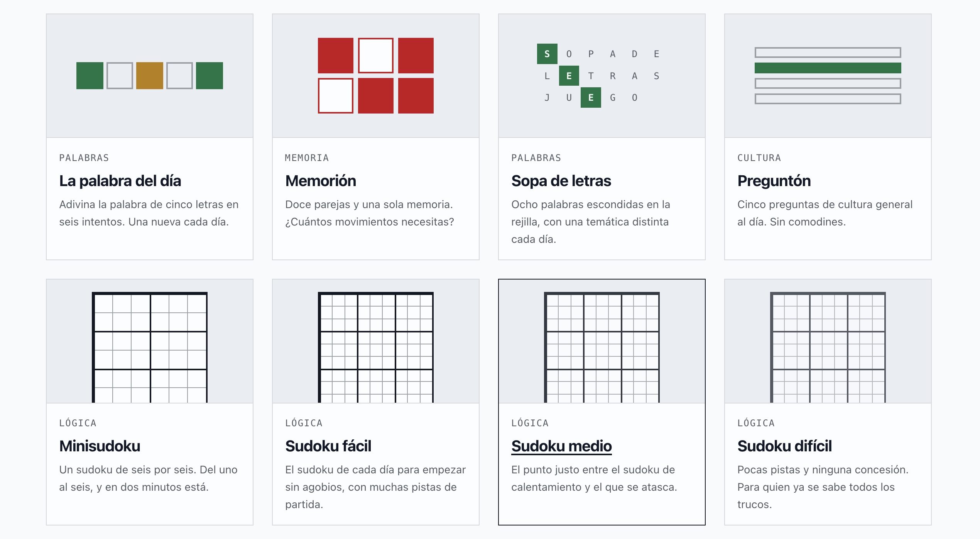Click the Sopa de letras title
The image size is (980, 539).
(x=561, y=181)
